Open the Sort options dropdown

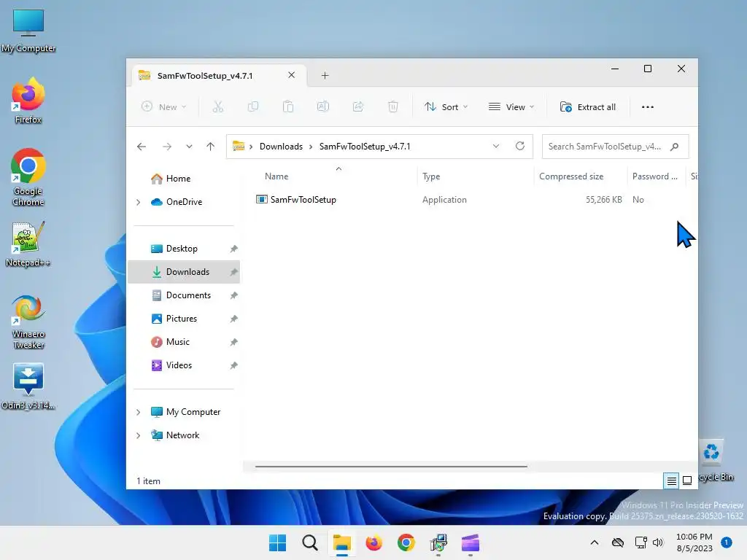pyautogui.click(x=446, y=107)
